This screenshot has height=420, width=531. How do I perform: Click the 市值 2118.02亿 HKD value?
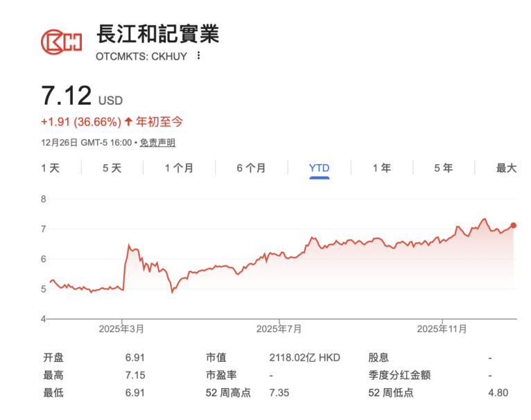pyautogui.click(x=304, y=358)
